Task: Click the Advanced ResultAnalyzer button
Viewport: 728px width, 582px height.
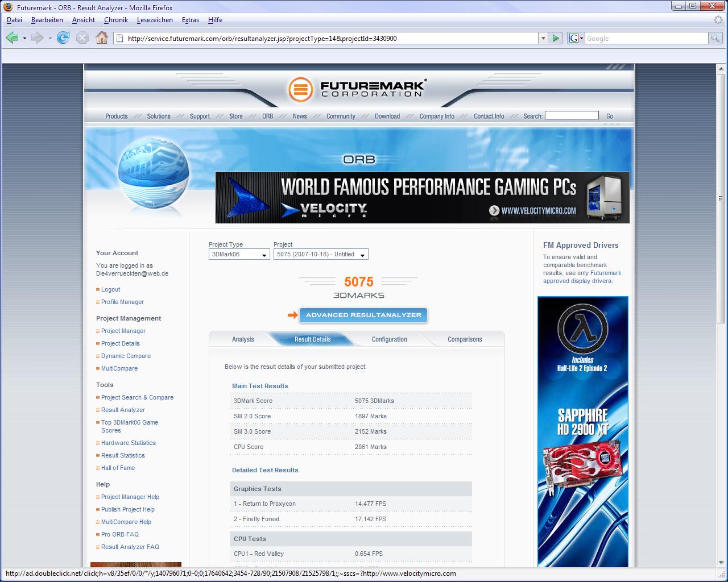Action: [363, 315]
